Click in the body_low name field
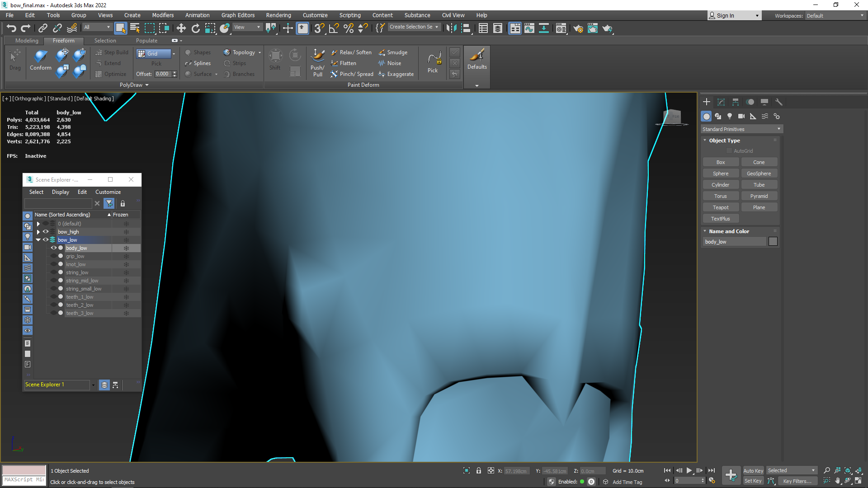 click(735, 242)
